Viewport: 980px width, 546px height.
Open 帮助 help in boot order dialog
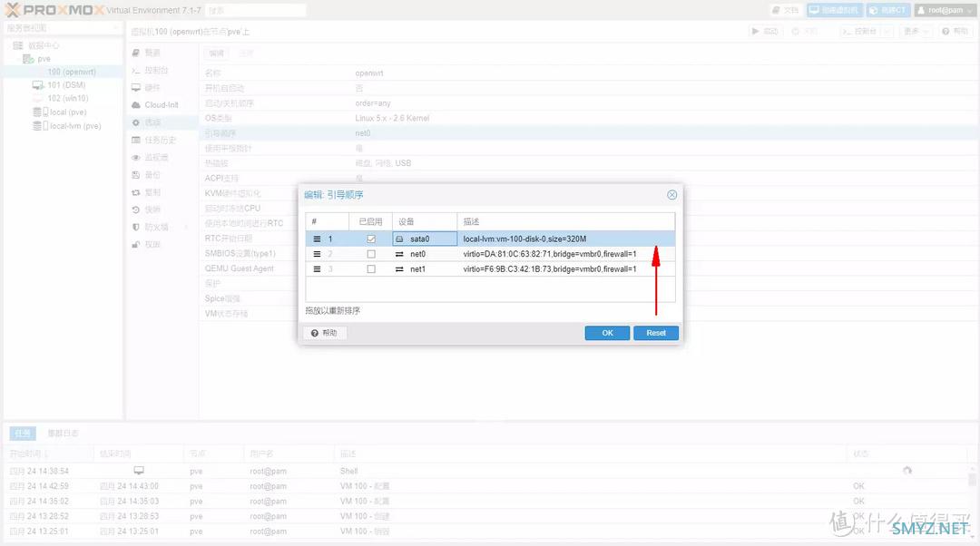click(325, 333)
